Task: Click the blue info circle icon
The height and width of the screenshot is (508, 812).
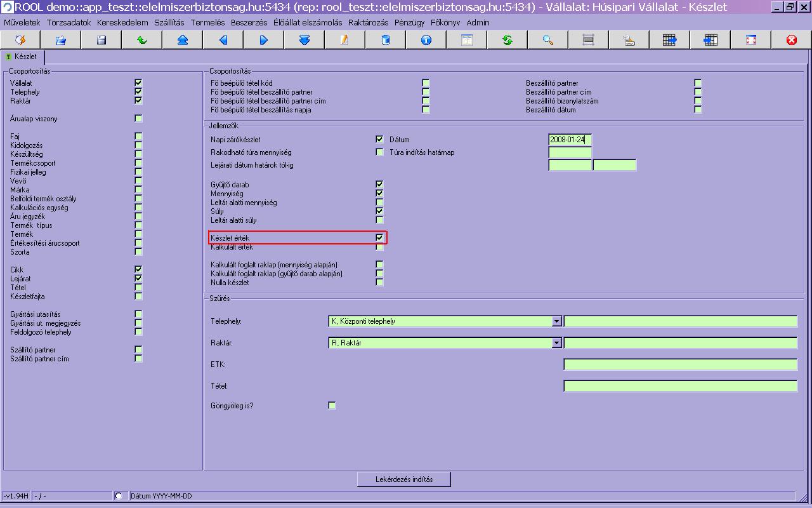Action: (426, 40)
